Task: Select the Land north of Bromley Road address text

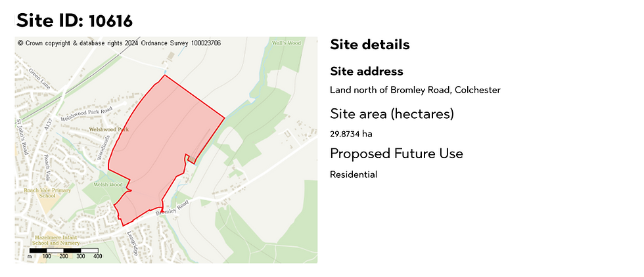Action: click(415, 89)
